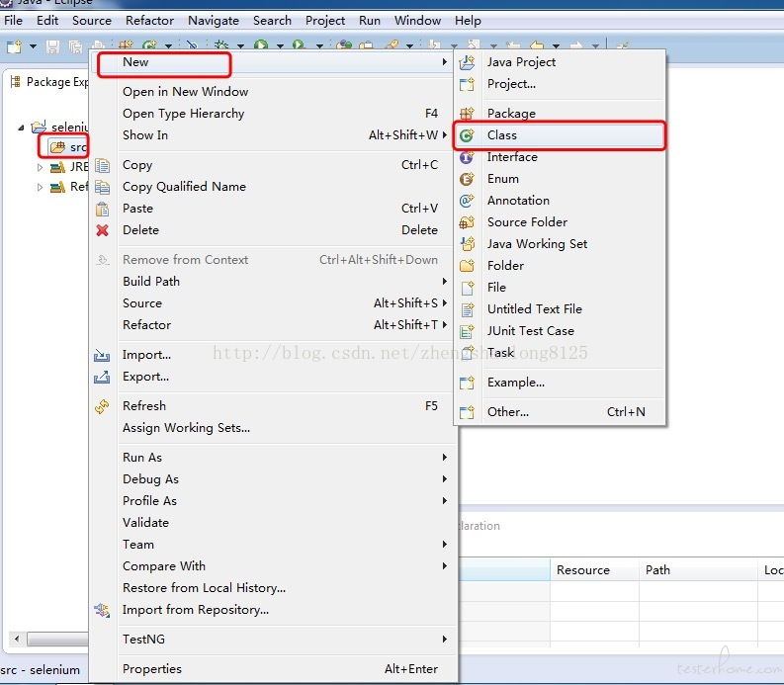Choose Open in New Window
Image resolution: width=784 pixels, height=685 pixels.
pyautogui.click(x=186, y=92)
